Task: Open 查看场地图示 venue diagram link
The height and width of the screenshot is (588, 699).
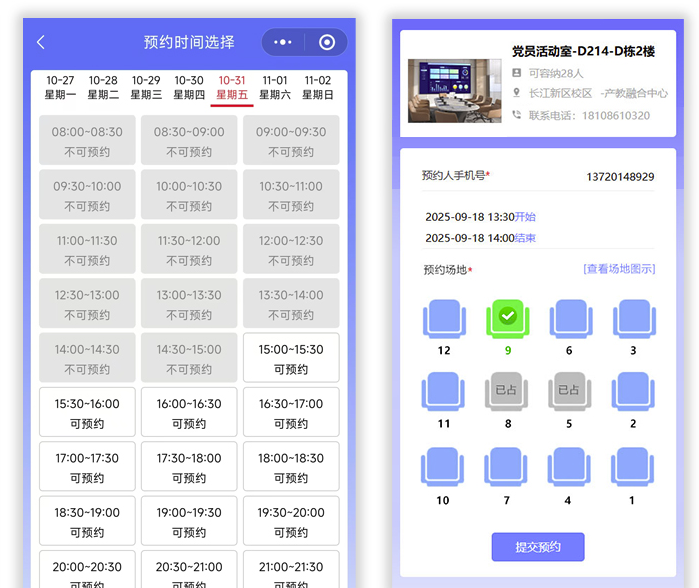Action: (x=619, y=269)
